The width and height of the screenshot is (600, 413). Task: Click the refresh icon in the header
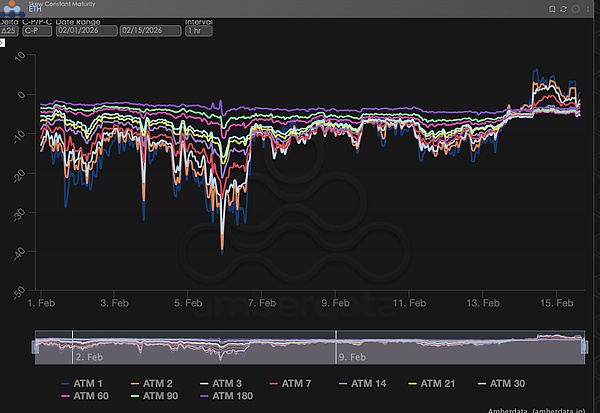(564, 8)
